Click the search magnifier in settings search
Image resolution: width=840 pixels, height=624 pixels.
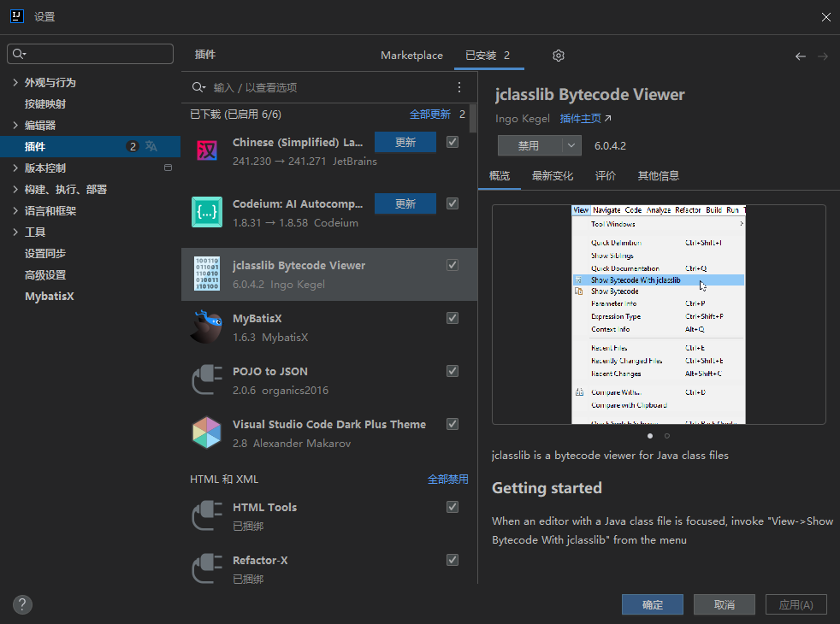point(20,54)
